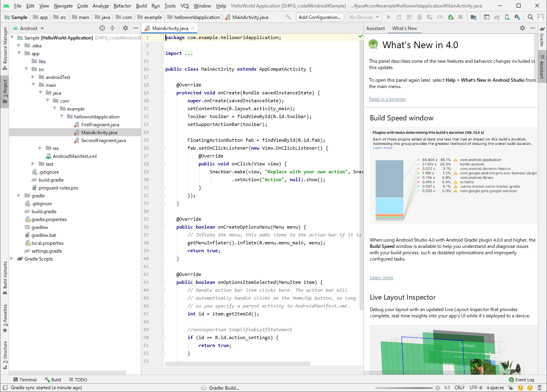Expand the Gradle Scripts node
The image size is (547, 392).
click(12, 259)
